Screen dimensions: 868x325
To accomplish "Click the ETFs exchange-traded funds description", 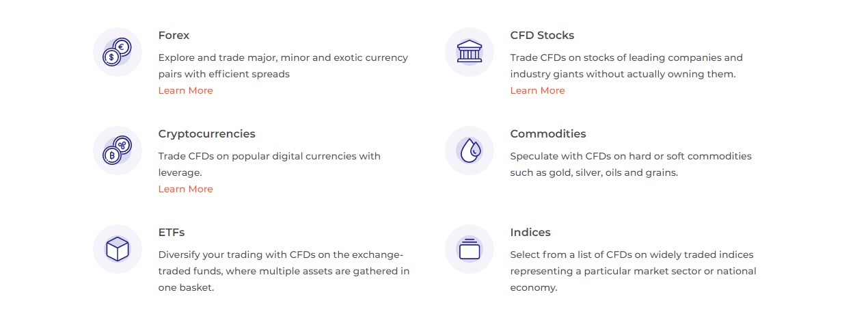I will [x=284, y=271].
